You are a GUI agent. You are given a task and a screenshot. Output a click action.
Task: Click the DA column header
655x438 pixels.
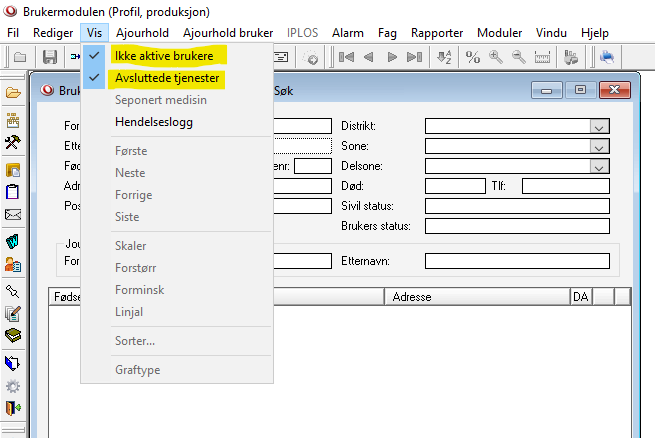tap(580, 297)
